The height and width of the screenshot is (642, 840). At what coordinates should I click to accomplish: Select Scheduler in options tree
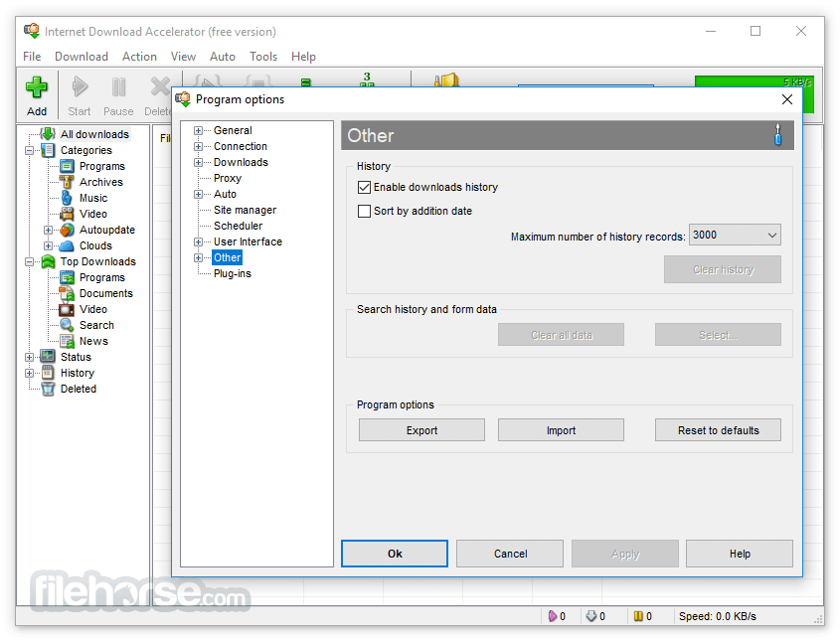pyautogui.click(x=238, y=226)
